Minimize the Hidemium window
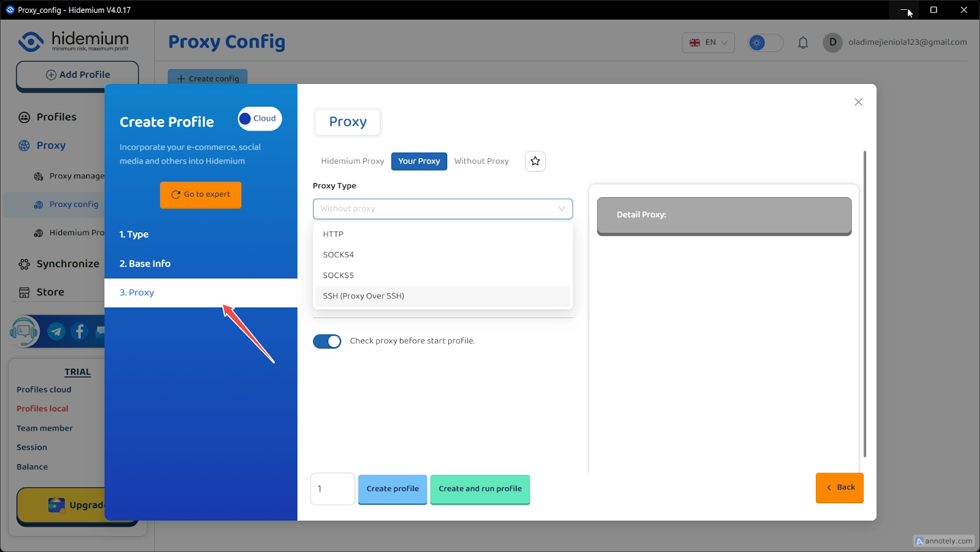This screenshot has width=980, height=552. coord(904,10)
